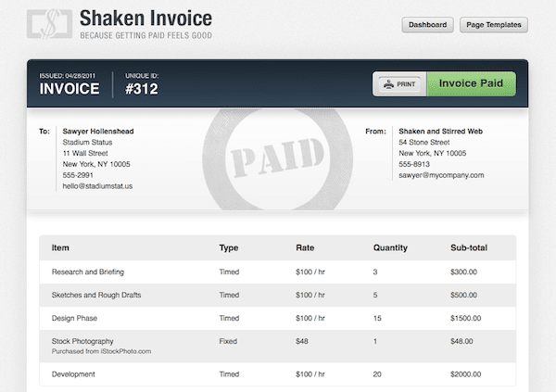Screen dimensions: 556x392
Task: Select the Stock Photography line item
Action: (x=83, y=342)
